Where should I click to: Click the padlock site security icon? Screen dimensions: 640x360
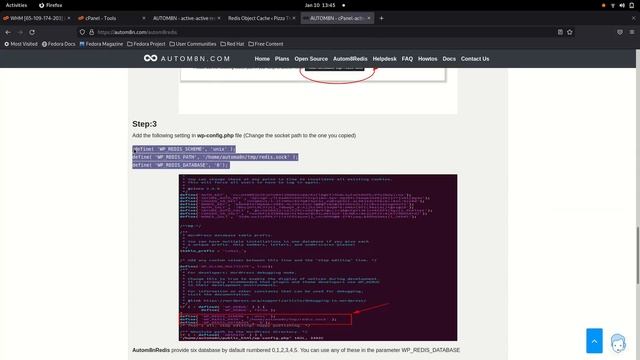pos(91,32)
